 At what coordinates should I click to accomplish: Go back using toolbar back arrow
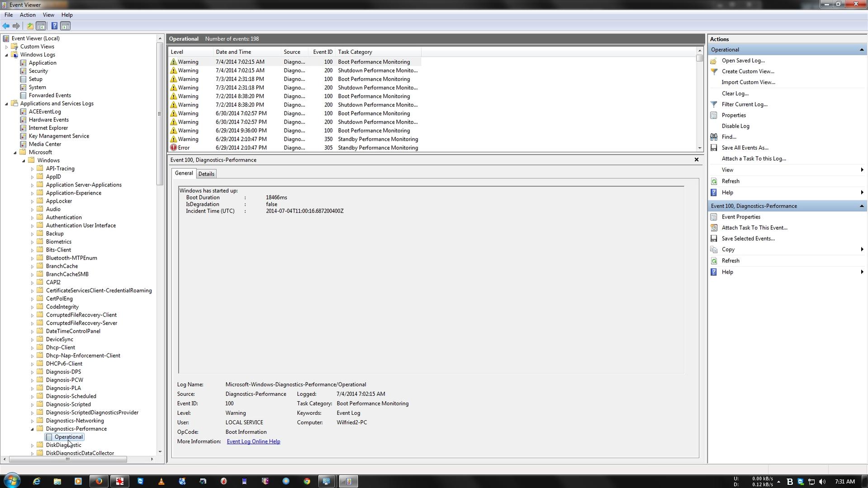pos(6,26)
